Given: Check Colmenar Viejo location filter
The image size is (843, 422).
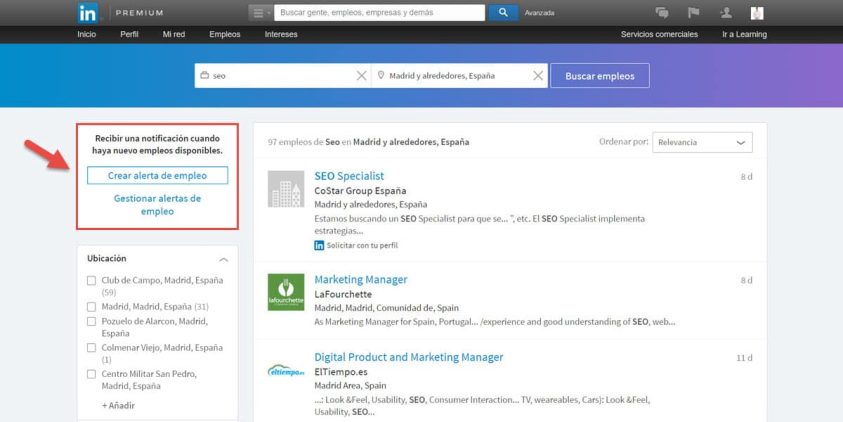Looking at the screenshot, I should tap(91, 348).
